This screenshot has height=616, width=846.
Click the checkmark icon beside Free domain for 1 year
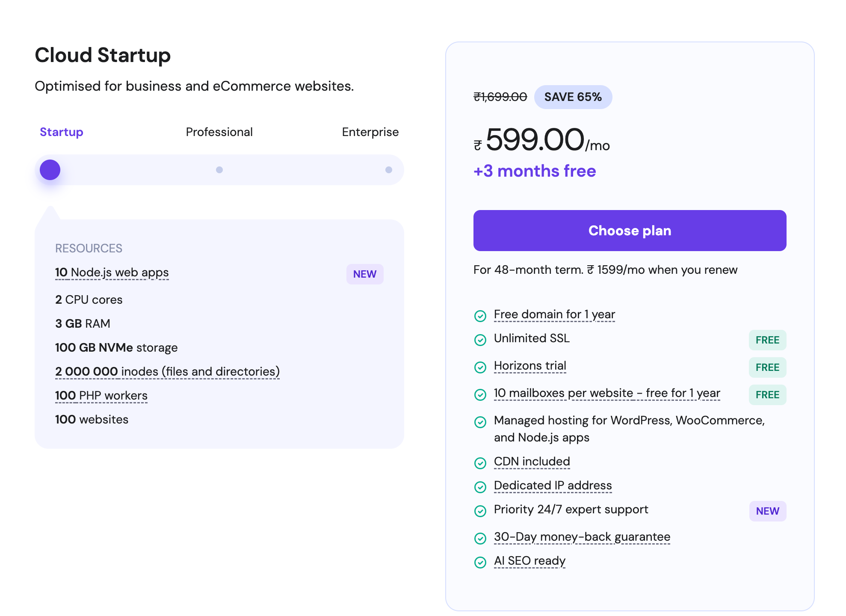pos(480,316)
